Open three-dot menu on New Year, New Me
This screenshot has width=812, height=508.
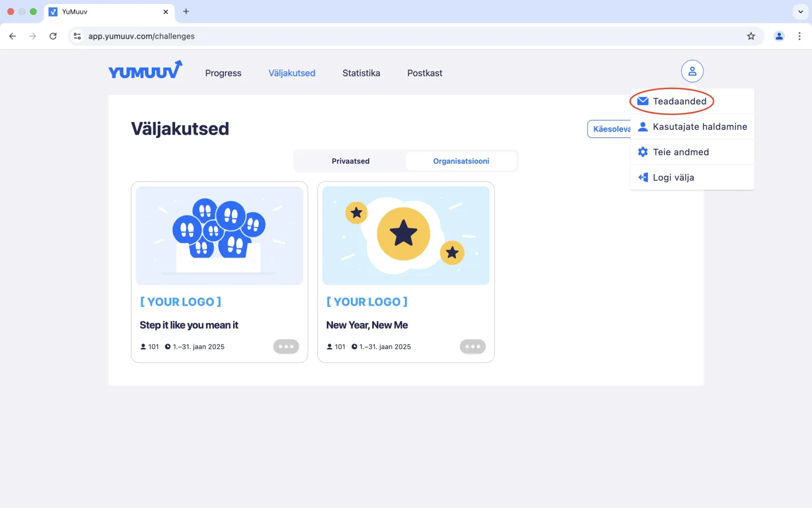[473, 347]
